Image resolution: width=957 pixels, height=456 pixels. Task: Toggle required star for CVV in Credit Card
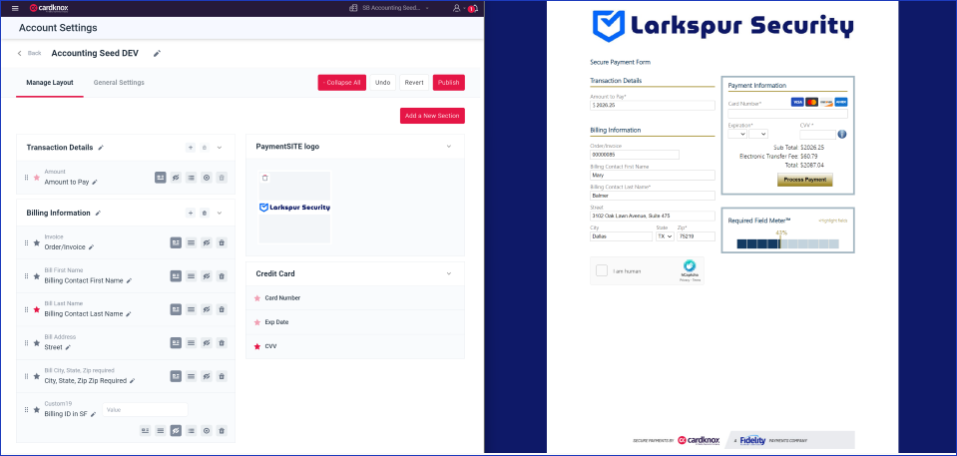pyautogui.click(x=257, y=346)
